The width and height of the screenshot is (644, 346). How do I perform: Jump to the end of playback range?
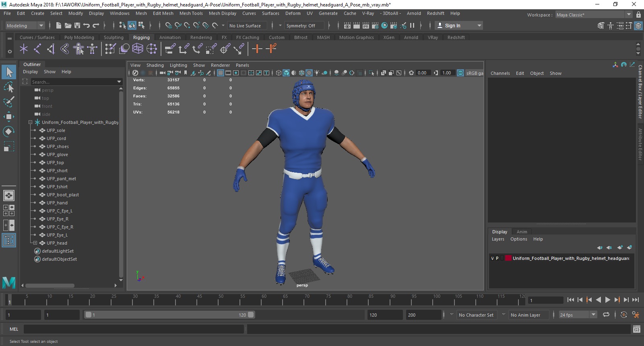tap(636, 300)
